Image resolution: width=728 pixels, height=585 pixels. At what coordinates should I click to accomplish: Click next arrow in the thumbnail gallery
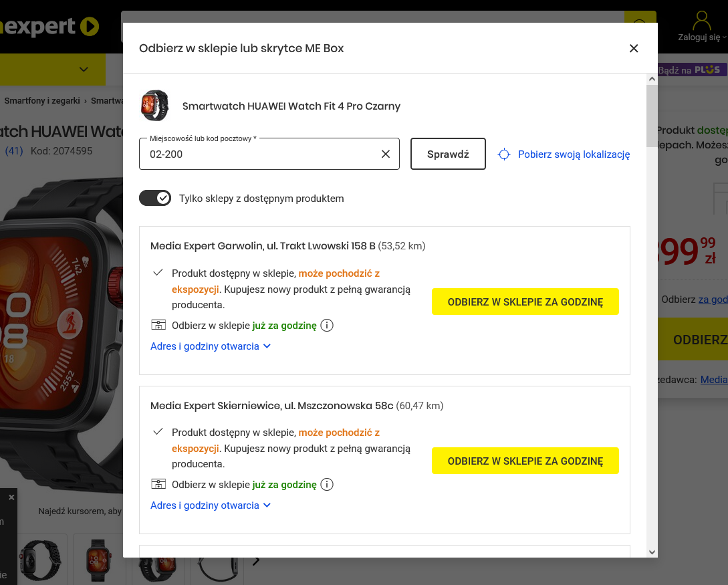tap(256, 560)
